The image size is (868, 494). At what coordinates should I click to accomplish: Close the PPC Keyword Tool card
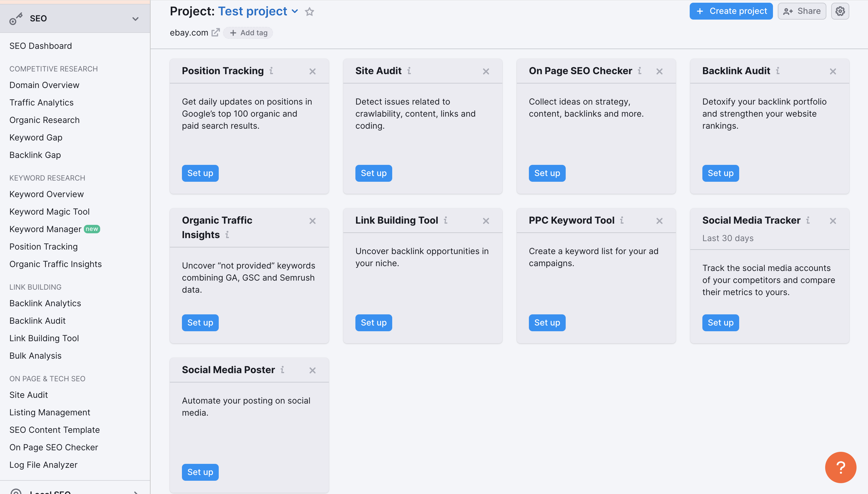coord(660,221)
